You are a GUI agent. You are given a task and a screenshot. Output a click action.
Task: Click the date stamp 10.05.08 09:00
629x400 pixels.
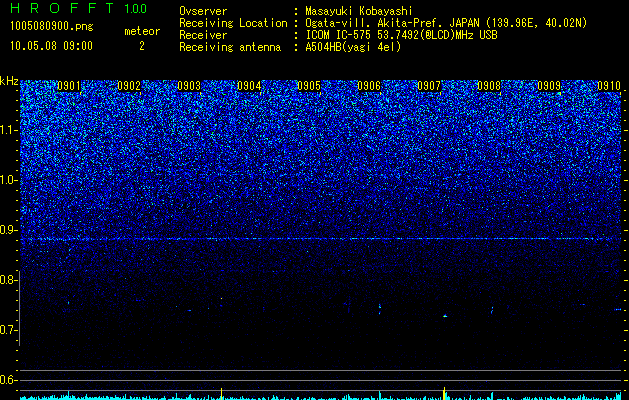pyautogui.click(x=51, y=46)
